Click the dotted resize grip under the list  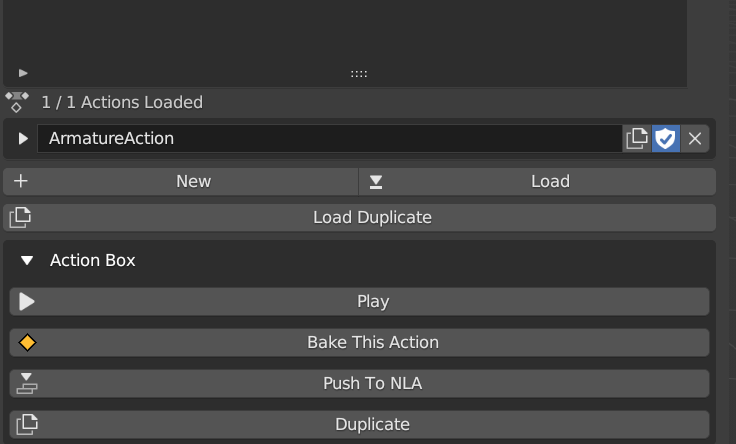(359, 73)
